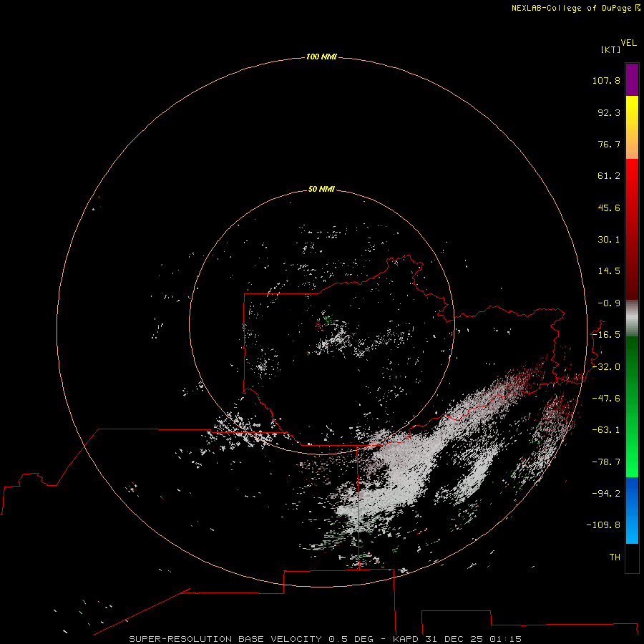Pick the green segment of the velocity scale

coord(632,406)
